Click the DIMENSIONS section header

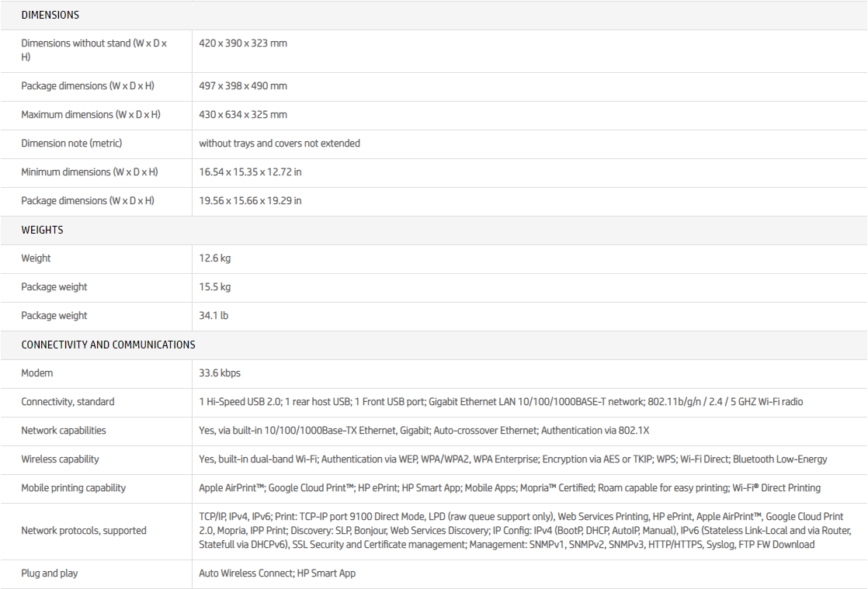point(50,15)
